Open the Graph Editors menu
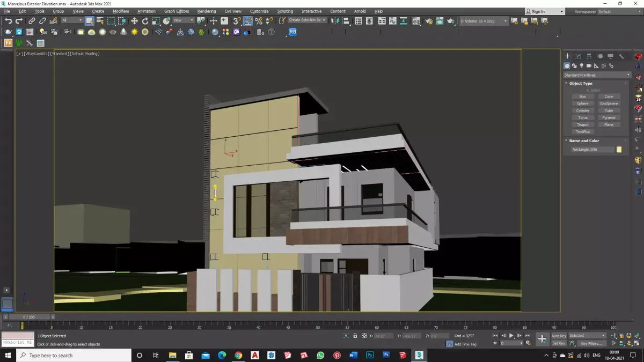 pos(177,11)
